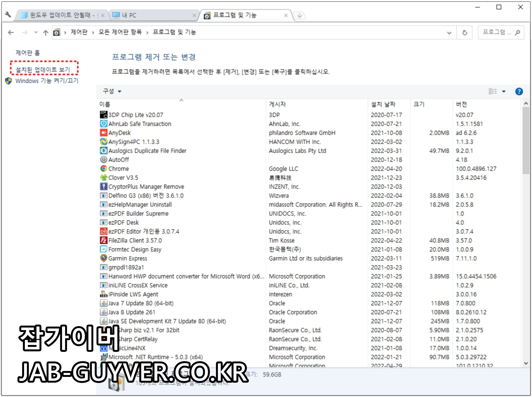The image size is (532, 397).
Task: Close the 내 PC tab
Action: 194,15
